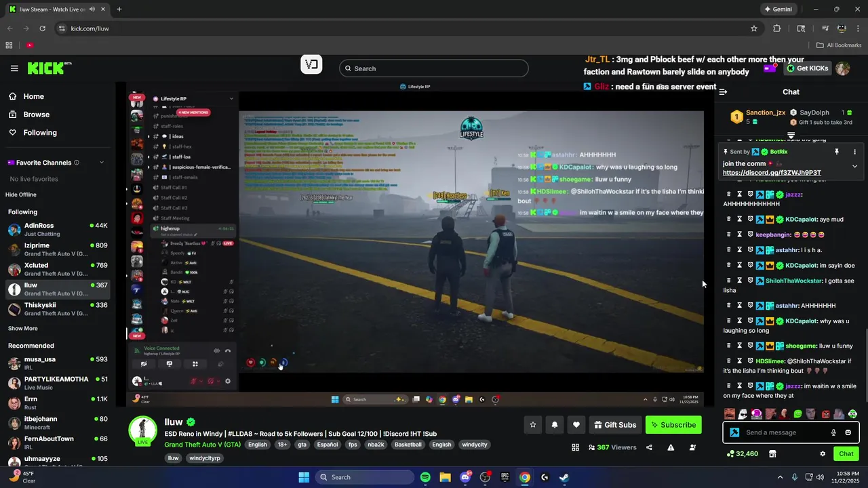The height and width of the screenshot is (488, 868).
Task: Open Iziprime channel in sidebar
Action: tap(58, 249)
